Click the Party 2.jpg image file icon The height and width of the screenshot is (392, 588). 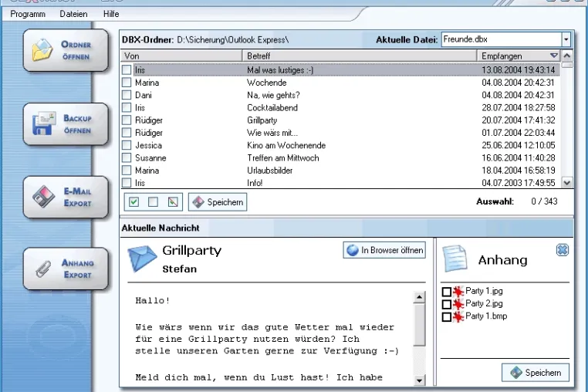(458, 304)
